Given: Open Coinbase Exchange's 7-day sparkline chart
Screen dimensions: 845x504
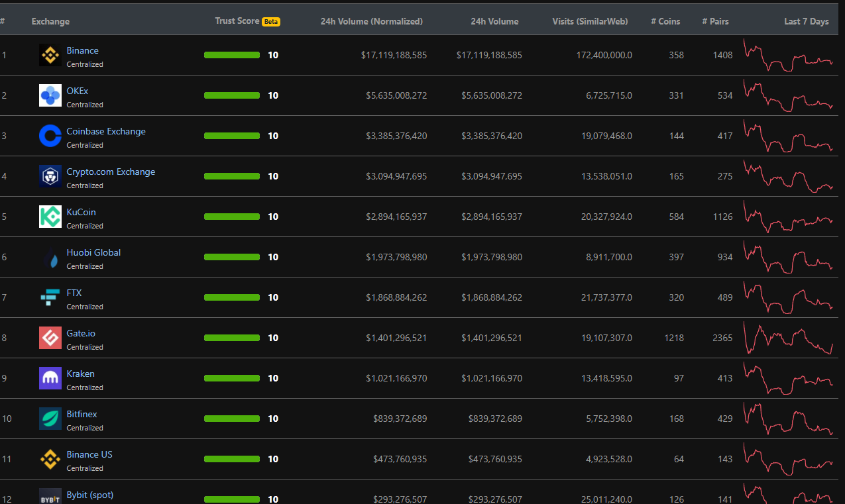Looking at the screenshot, I should pyautogui.click(x=788, y=136).
